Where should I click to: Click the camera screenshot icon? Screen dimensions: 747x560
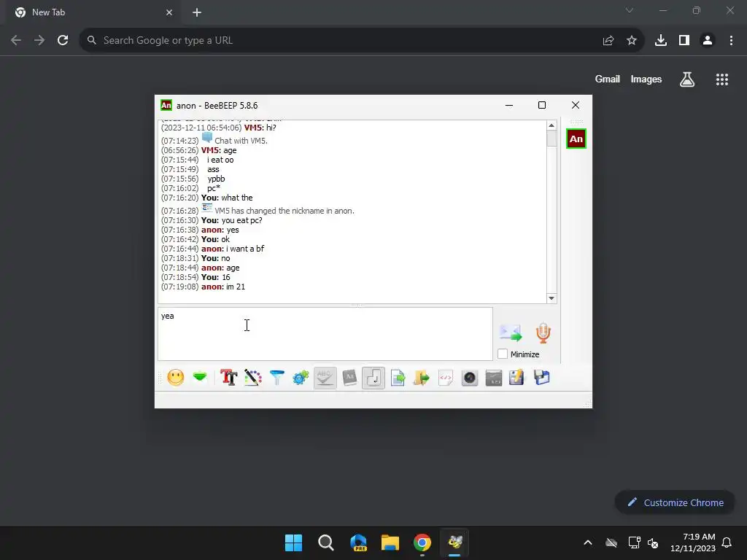pos(470,378)
